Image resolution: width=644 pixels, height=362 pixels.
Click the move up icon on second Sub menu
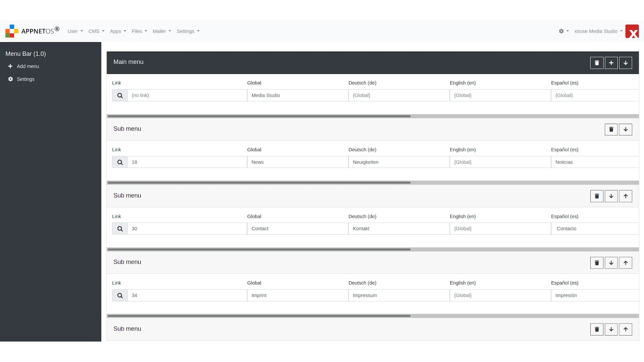click(626, 196)
